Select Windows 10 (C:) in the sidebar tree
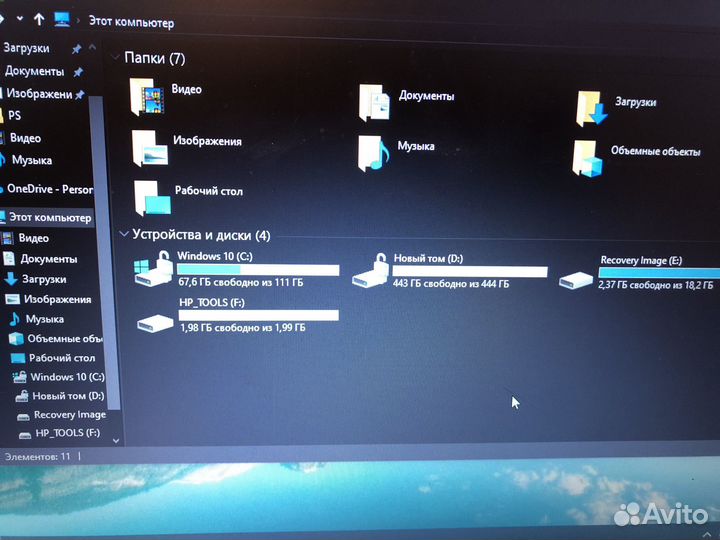The image size is (720, 540). (68, 377)
